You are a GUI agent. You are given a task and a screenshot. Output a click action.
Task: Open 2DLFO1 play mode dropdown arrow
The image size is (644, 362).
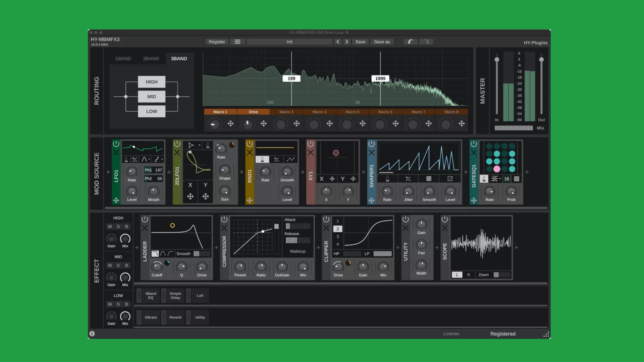(x=199, y=145)
